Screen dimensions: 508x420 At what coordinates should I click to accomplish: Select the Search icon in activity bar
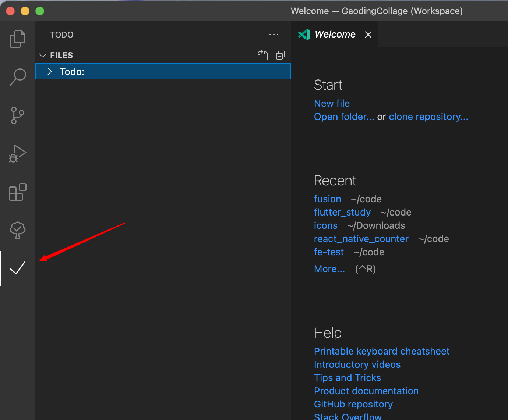pyautogui.click(x=17, y=77)
